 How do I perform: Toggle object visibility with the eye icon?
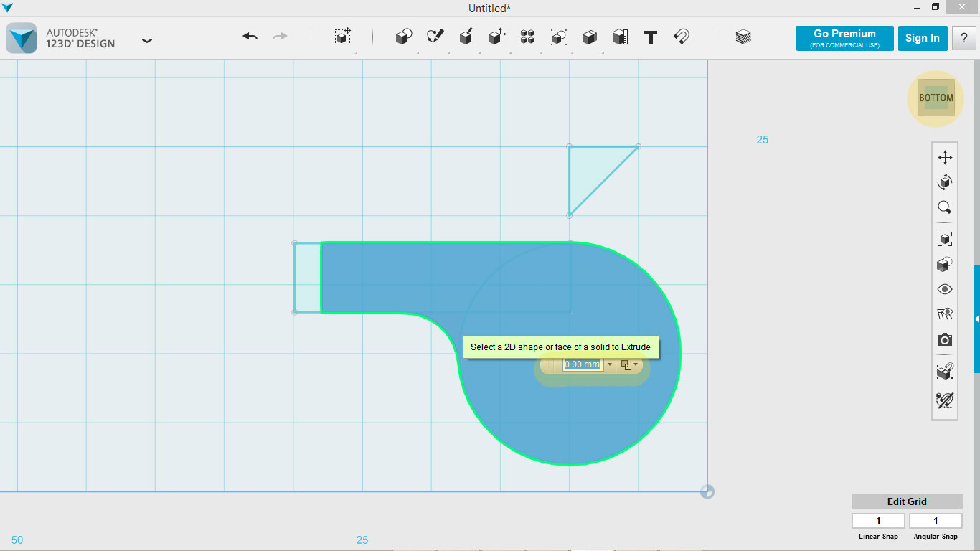(x=944, y=289)
